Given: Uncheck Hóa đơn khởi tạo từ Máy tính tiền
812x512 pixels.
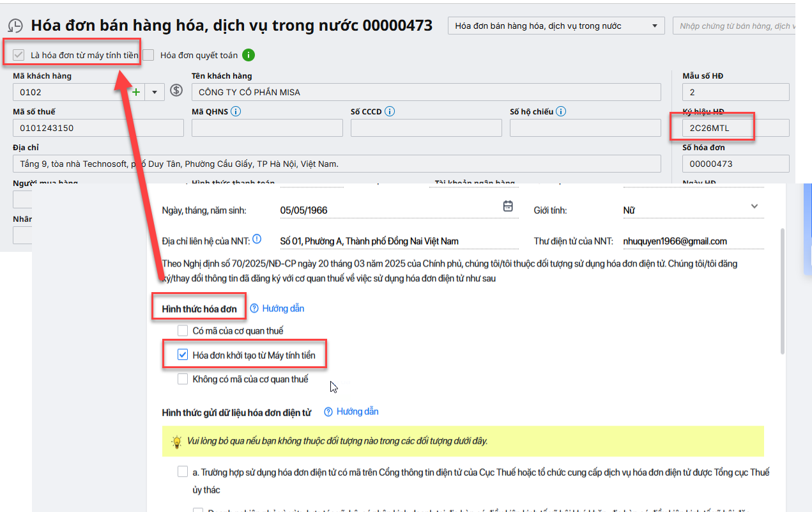Looking at the screenshot, I should pos(183,355).
